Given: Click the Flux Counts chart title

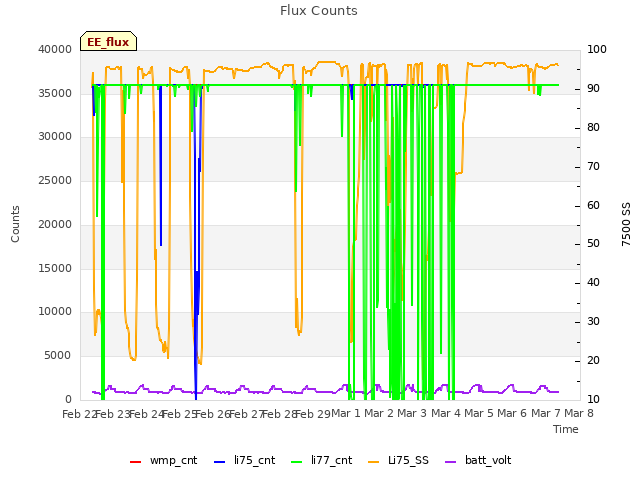Looking at the screenshot, I should click(x=319, y=11).
